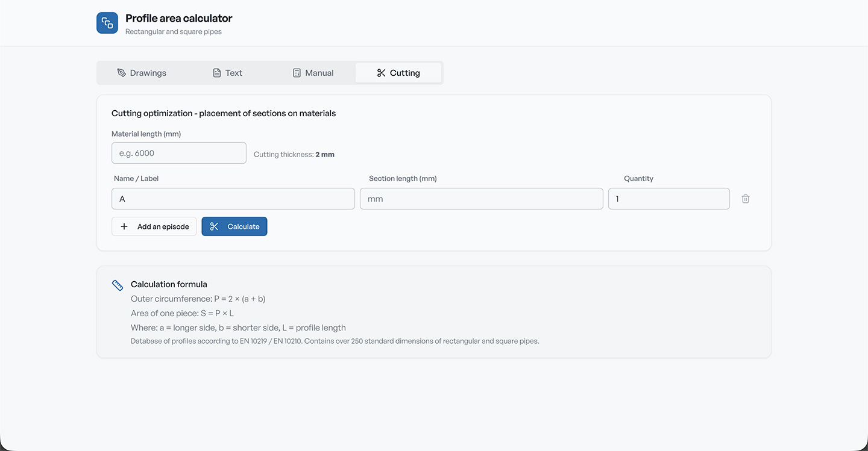Select the Manual tab
The width and height of the screenshot is (868, 451).
point(313,73)
